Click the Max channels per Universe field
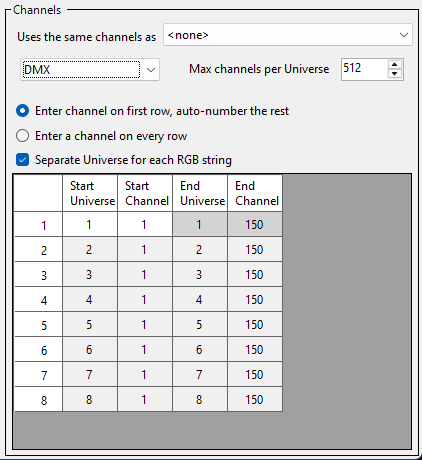422x460 pixels. [x=364, y=69]
